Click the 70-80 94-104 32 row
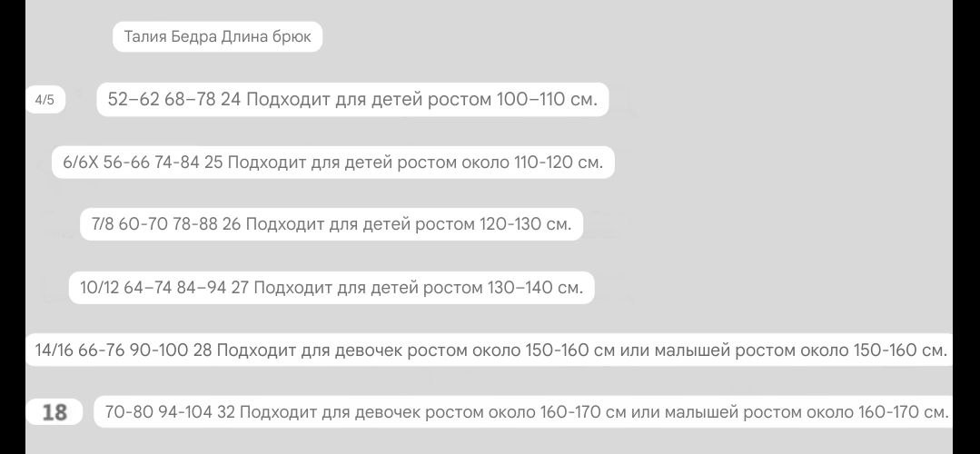980x454 pixels. [524, 412]
